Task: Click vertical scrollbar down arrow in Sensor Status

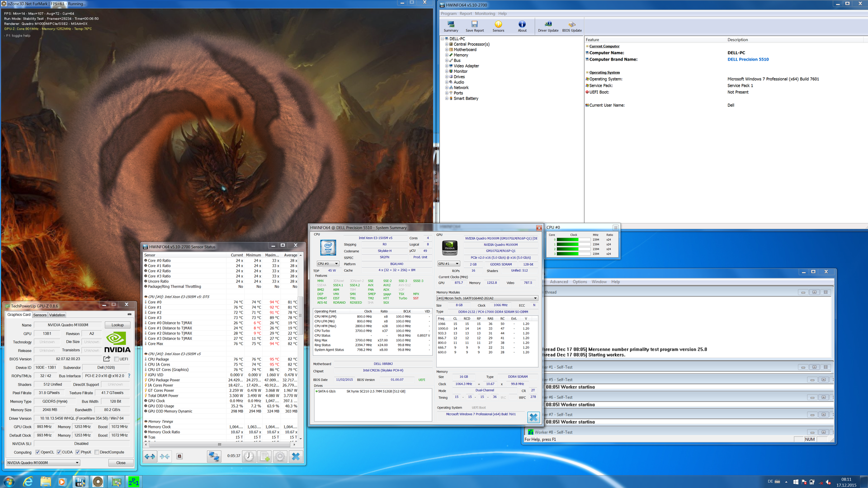Action: (x=301, y=439)
